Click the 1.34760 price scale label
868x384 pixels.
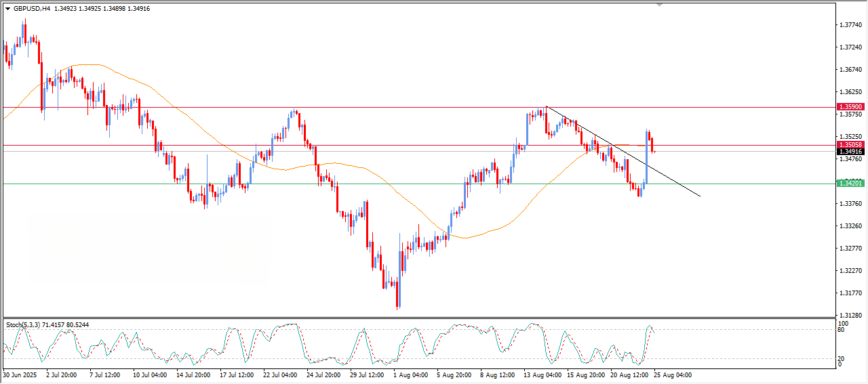click(850, 159)
